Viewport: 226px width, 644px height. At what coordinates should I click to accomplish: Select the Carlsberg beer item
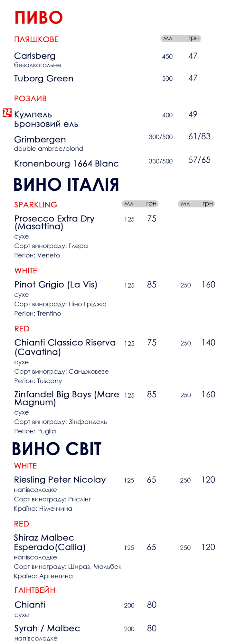[x=35, y=56]
